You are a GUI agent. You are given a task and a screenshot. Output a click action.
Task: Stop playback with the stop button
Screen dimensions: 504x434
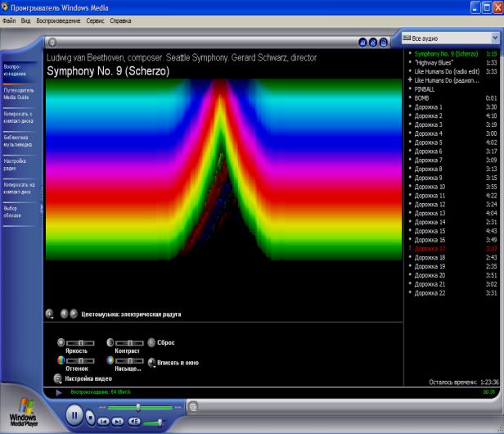click(x=90, y=418)
